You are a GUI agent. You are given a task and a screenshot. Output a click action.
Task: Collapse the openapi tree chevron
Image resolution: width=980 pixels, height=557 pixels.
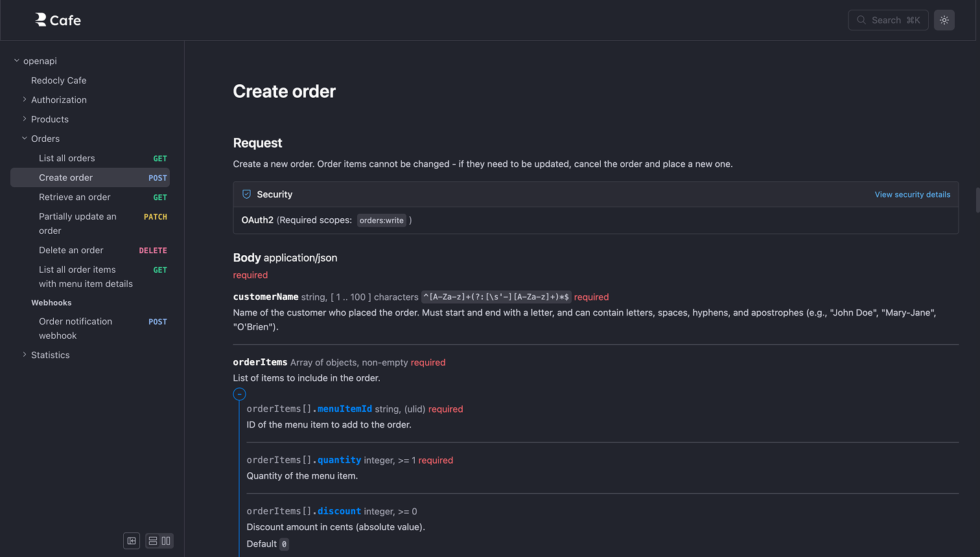(17, 61)
